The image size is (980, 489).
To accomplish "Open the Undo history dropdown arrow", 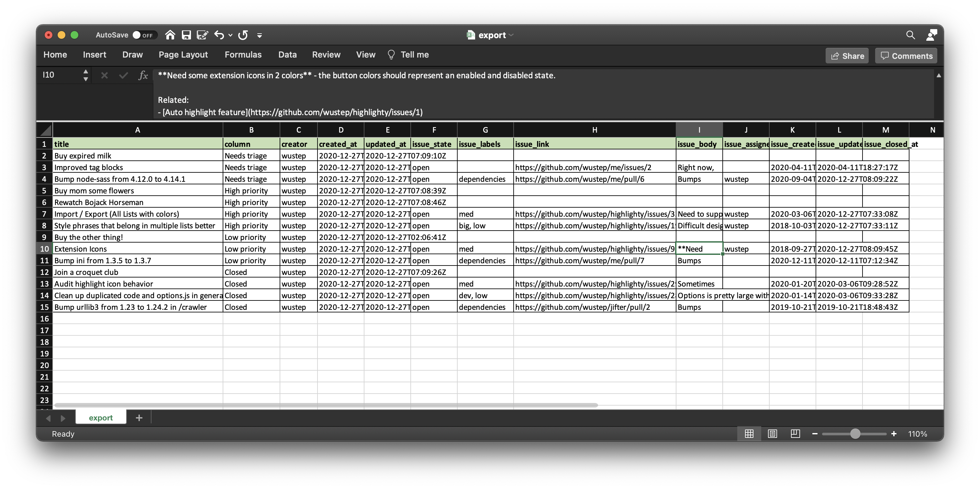I will click(x=230, y=35).
